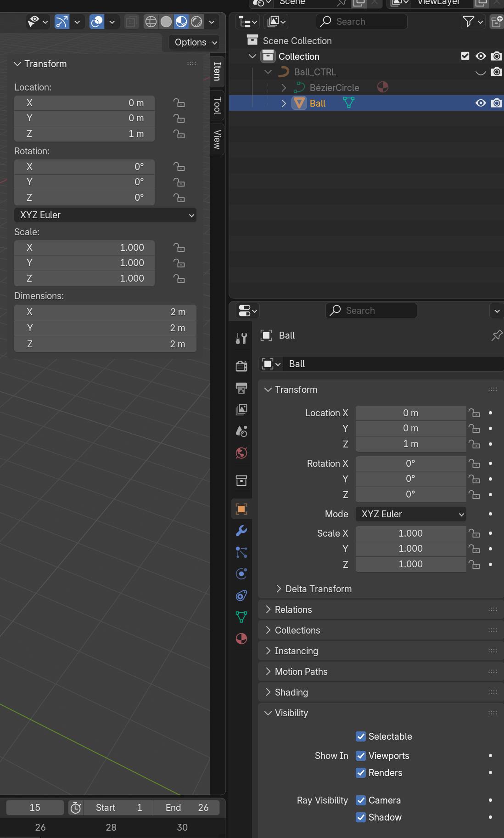504x838 pixels.
Task: Select rendered viewport shading
Action: click(196, 22)
